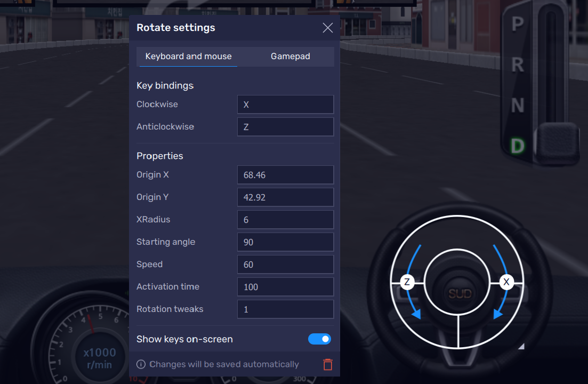Click the Properties heading
588x384 pixels.
point(160,156)
